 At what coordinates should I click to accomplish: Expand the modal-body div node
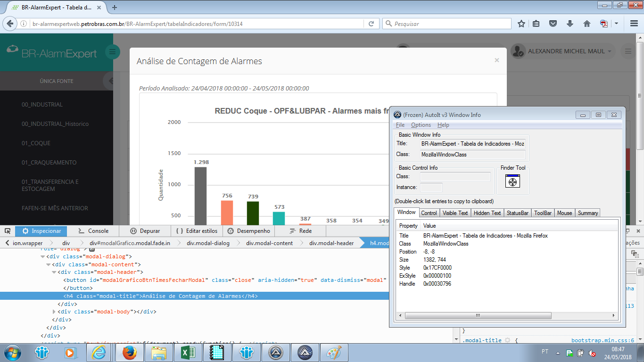pos(54,312)
